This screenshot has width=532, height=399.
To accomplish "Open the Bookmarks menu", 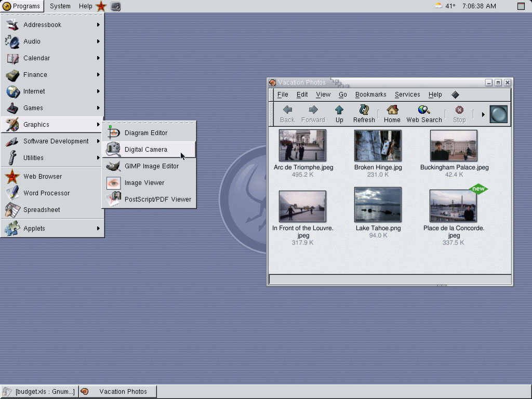I will click(370, 95).
